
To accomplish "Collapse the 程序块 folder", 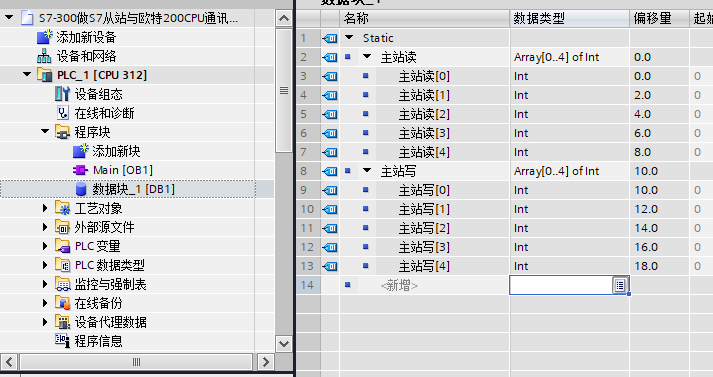I will 45,131.
